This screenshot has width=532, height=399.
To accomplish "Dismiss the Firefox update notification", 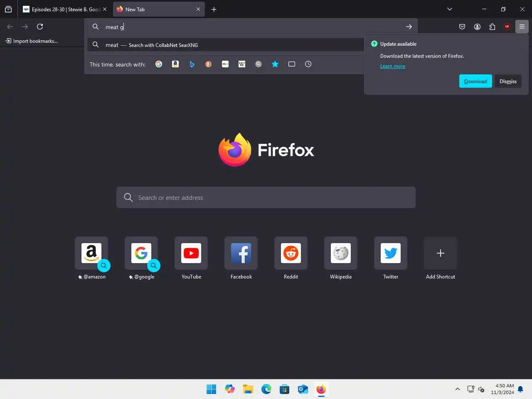I will tap(508, 81).
